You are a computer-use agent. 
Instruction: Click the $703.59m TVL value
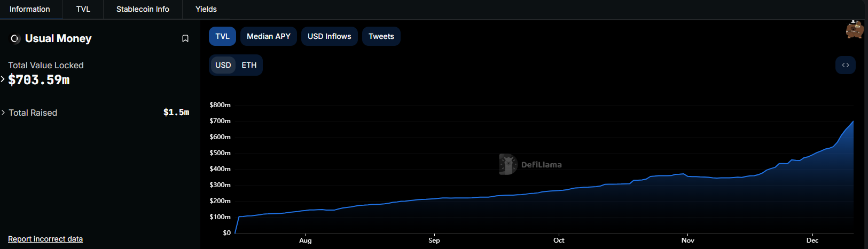pos(39,80)
